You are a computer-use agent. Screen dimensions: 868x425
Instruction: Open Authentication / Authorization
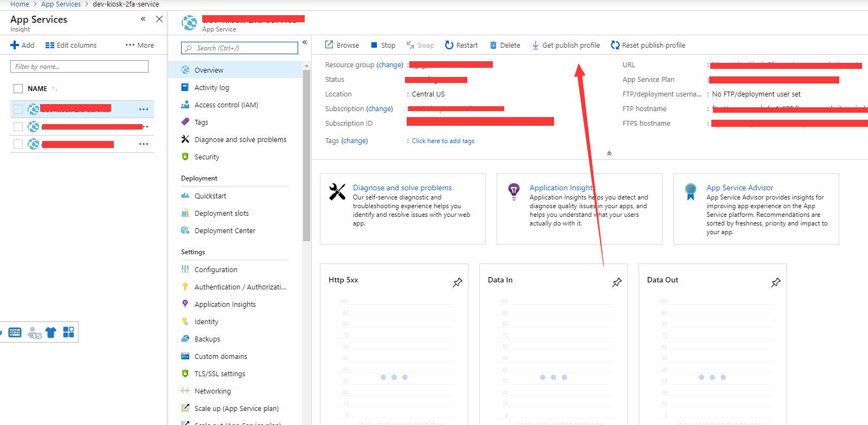[241, 287]
